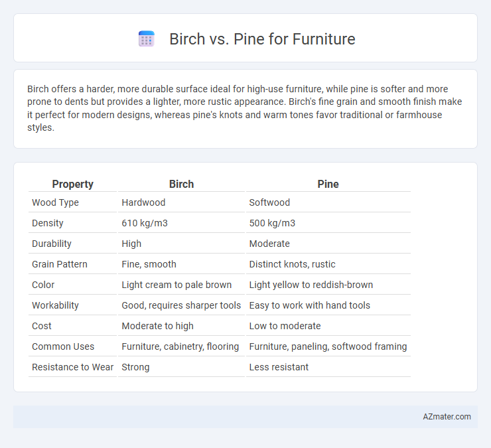
Task: Click the '610 kg/m3' value
Action: (145, 223)
